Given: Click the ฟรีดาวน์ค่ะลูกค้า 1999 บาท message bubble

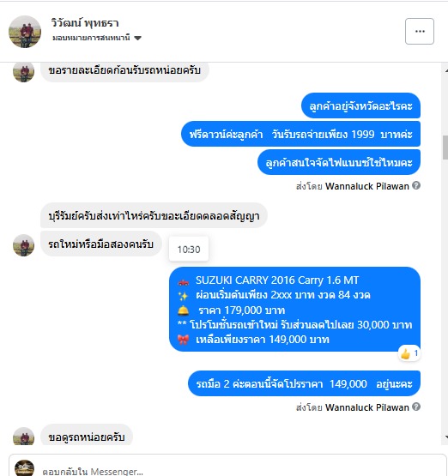Looking at the screenshot, I should click(300, 134).
